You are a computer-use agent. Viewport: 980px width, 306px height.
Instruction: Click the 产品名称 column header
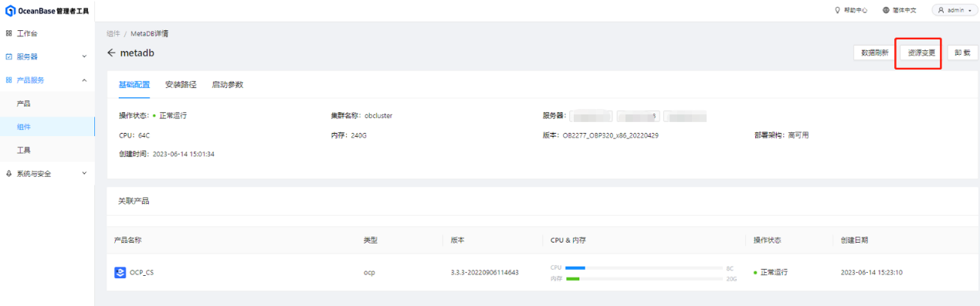point(128,240)
